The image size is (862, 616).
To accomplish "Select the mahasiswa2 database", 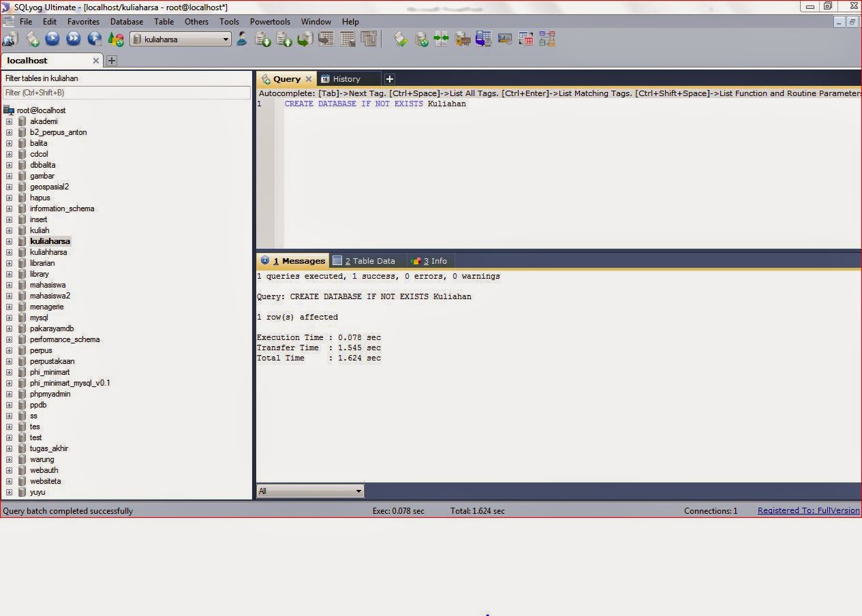I will coord(50,296).
